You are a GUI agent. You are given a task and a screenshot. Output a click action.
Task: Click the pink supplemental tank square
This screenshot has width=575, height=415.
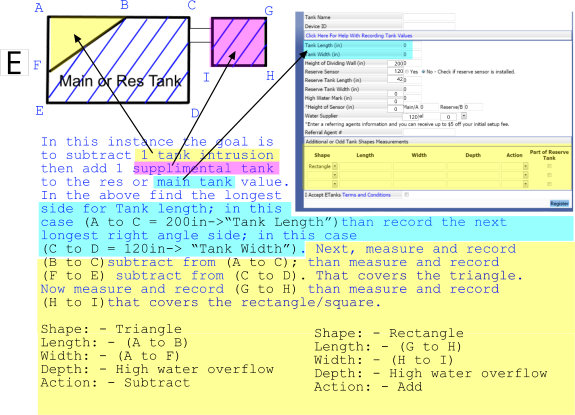pyautogui.click(x=239, y=41)
